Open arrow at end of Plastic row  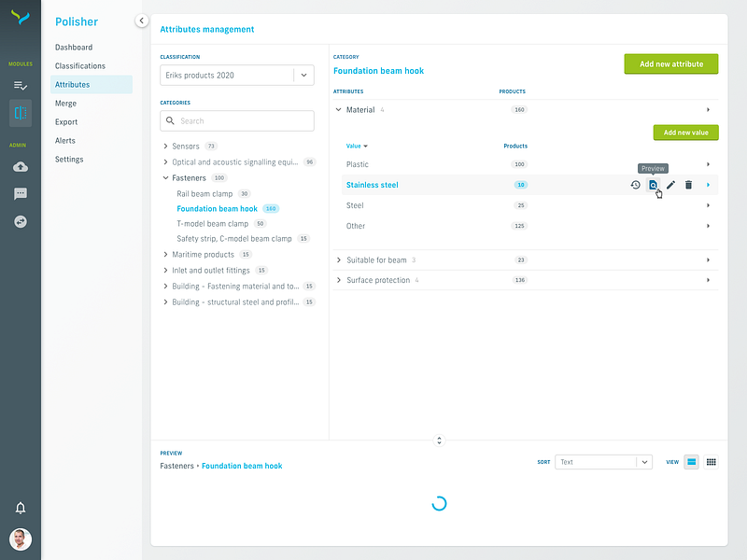[x=708, y=164]
